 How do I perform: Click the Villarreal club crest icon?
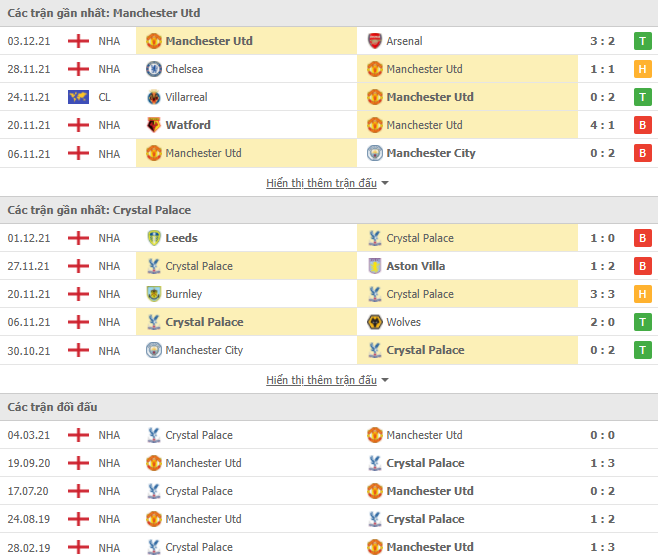pos(154,97)
